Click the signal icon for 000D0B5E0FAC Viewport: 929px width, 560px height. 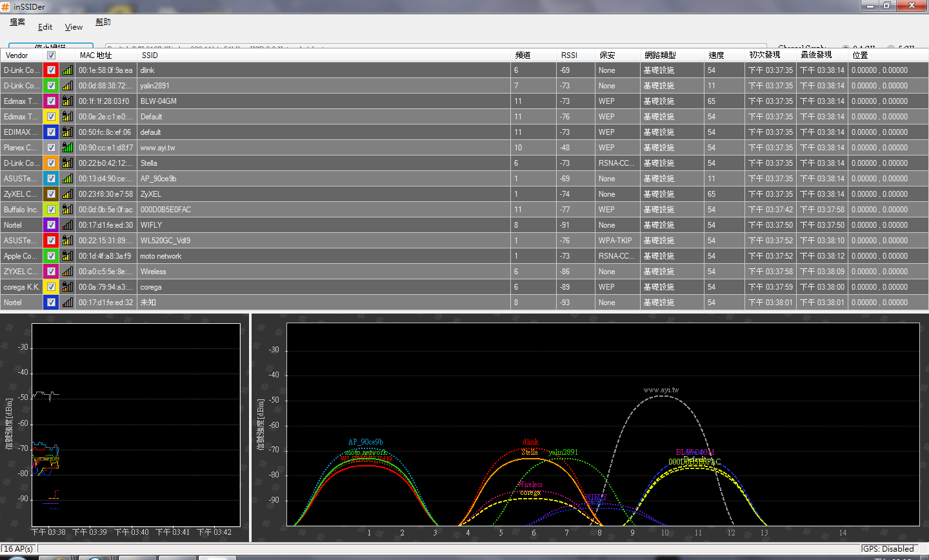point(67,210)
